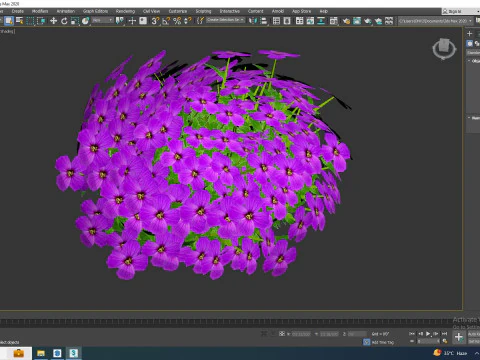Viewport: 480px width, 360px height.
Task: Open Autodesk A360 gallery icon
Action: [x=389, y=21]
